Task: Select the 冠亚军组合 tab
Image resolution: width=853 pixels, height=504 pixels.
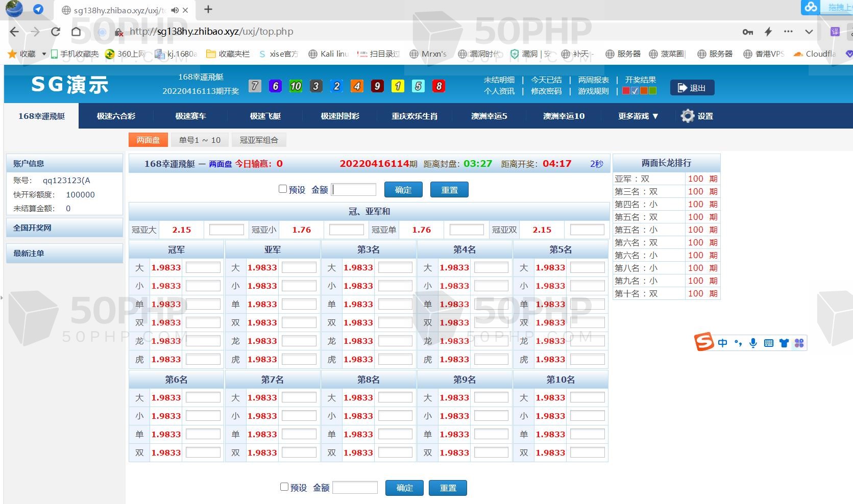Action: 259,140
